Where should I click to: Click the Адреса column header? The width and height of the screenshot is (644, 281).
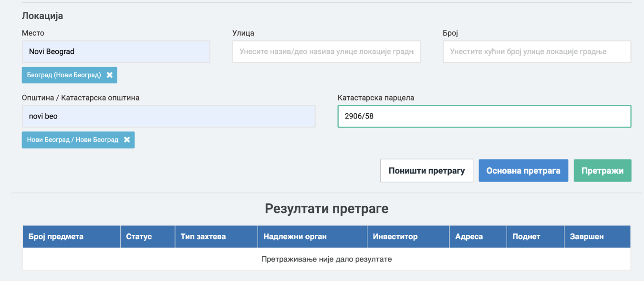coord(469,237)
